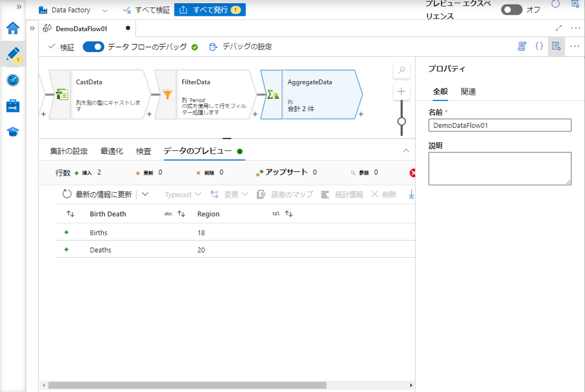Open the code view braces icon
Screen dimensions: 585x392
(539, 46)
